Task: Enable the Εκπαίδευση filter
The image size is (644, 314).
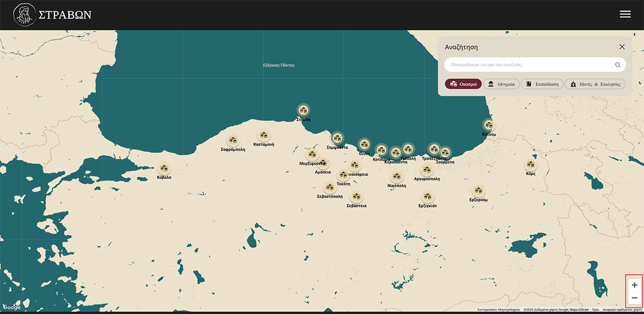Action: click(542, 84)
